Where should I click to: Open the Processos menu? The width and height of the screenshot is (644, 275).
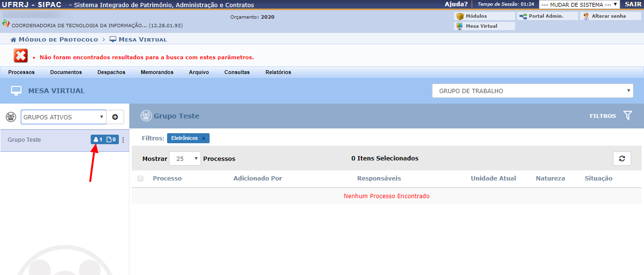pos(21,72)
